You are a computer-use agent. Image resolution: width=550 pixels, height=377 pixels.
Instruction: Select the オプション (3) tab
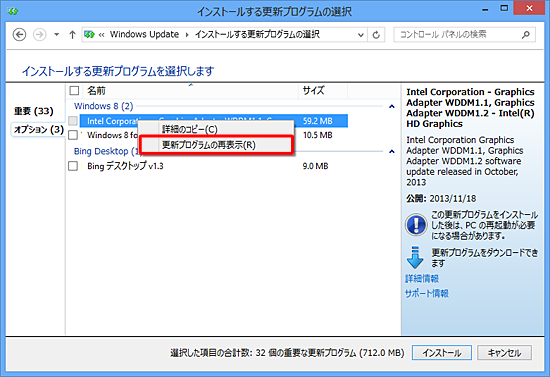tap(39, 130)
